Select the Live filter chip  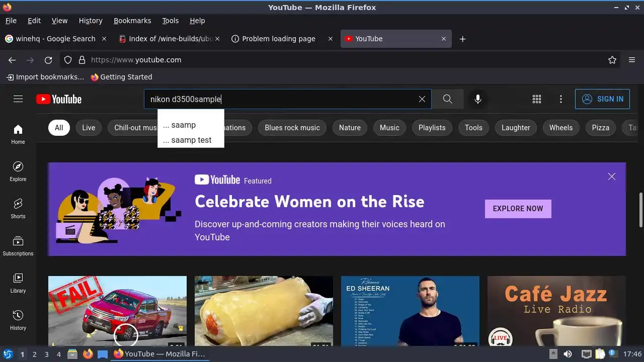point(89,128)
